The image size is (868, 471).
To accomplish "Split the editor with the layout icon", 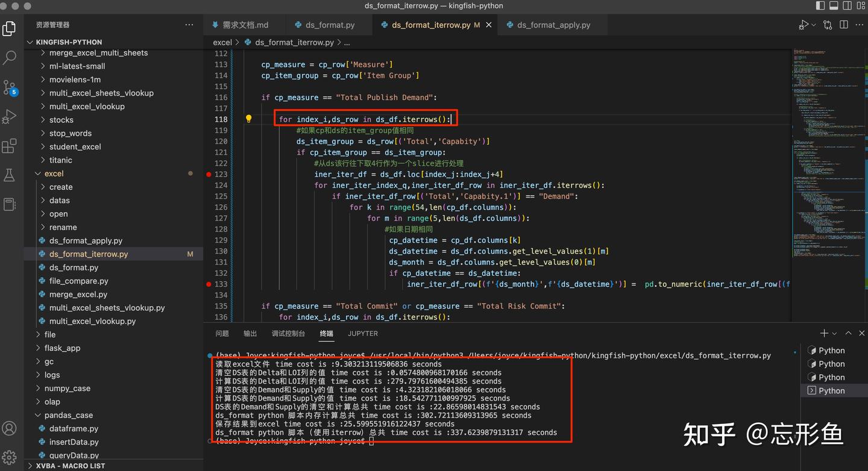I will [843, 25].
